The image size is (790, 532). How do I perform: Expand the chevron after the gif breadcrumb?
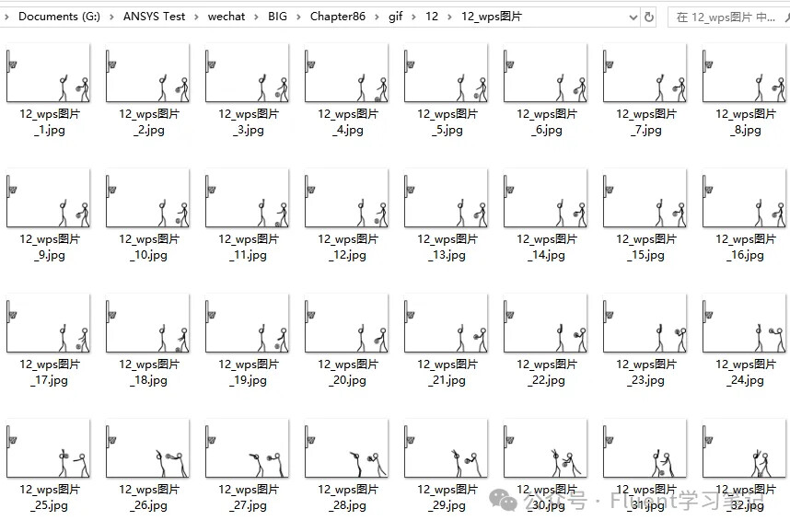point(413,17)
